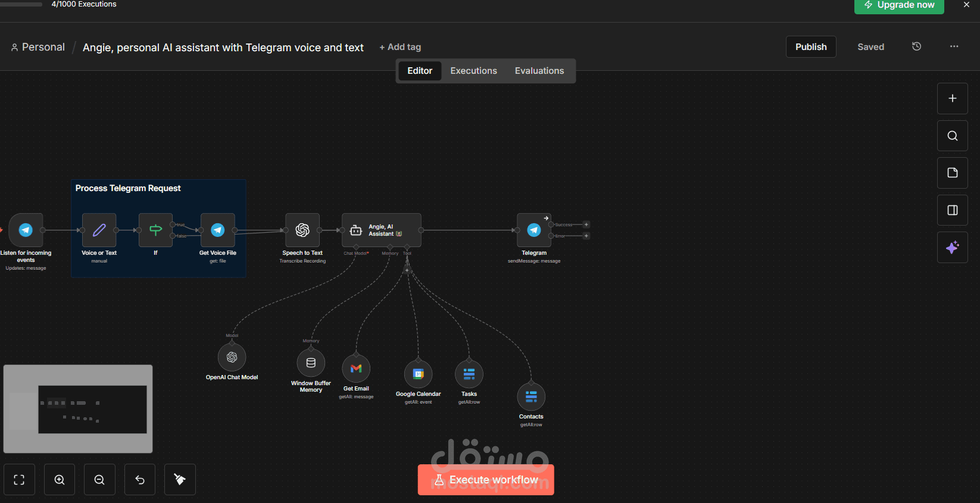Open the Personal project link
This screenshot has width=980, height=503.
click(38, 47)
